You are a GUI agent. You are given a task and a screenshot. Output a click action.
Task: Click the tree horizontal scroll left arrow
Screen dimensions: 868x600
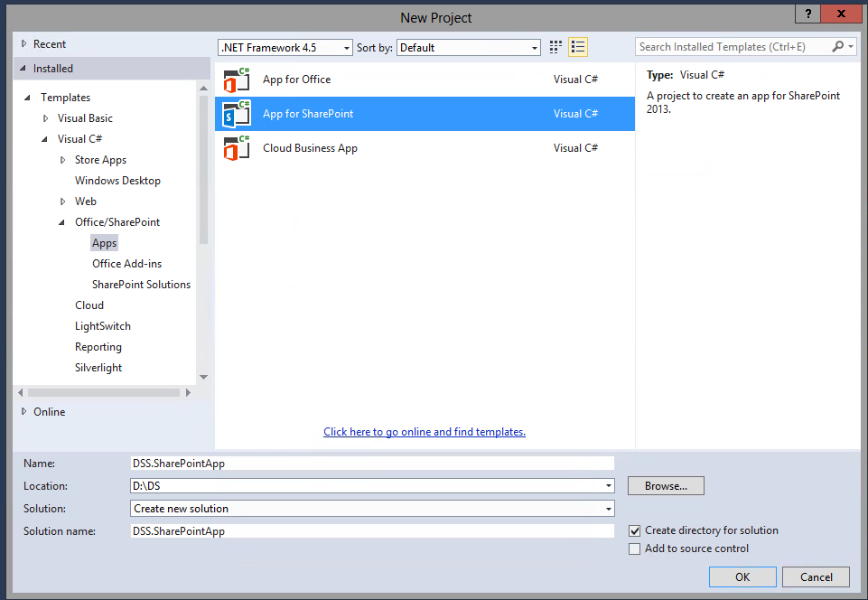pos(21,393)
